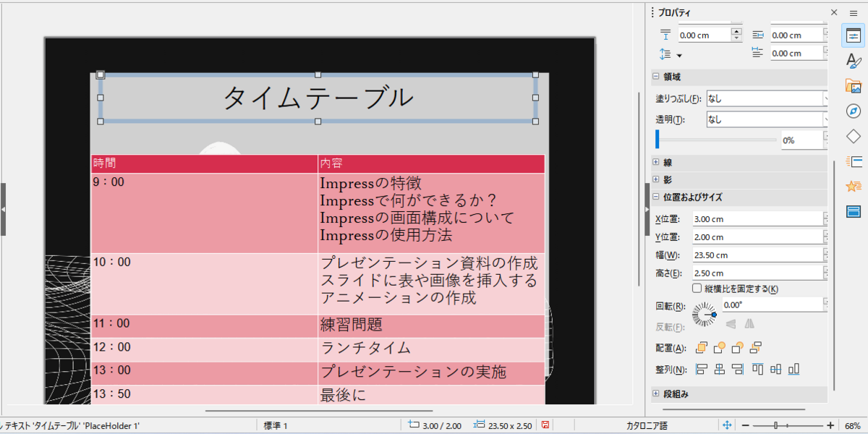The image size is (868, 434).
Task: Click the left slide panel show handle
Action: (3, 209)
